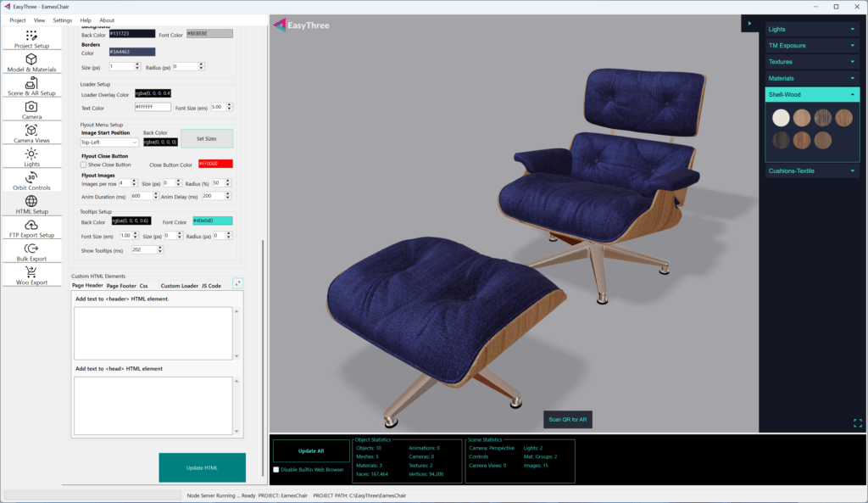Expand the custom HTML editor panel
This screenshot has height=503, width=868.
237,284
